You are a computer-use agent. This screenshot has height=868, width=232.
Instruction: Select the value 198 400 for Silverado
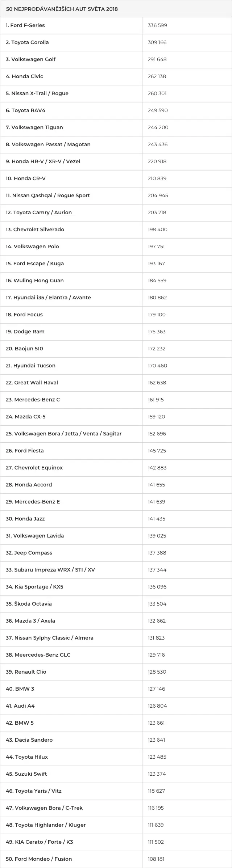pos(158,229)
